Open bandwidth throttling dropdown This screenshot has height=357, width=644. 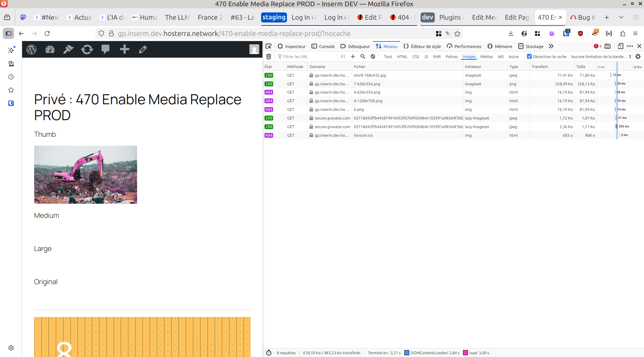click(601, 57)
